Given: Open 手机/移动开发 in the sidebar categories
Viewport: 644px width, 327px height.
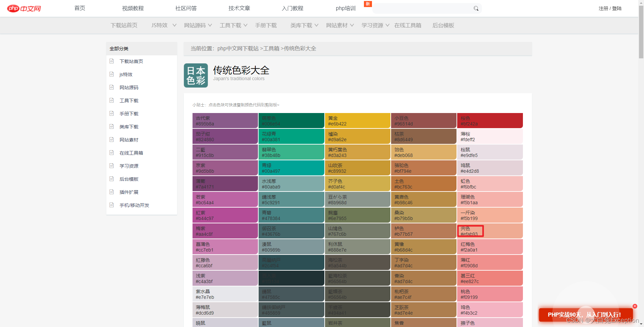Looking at the screenshot, I should click(134, 205).
